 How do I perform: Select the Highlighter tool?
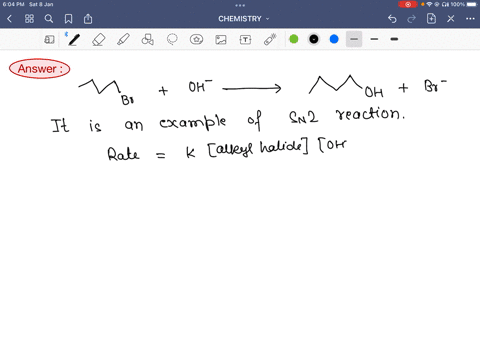point(123,40)
